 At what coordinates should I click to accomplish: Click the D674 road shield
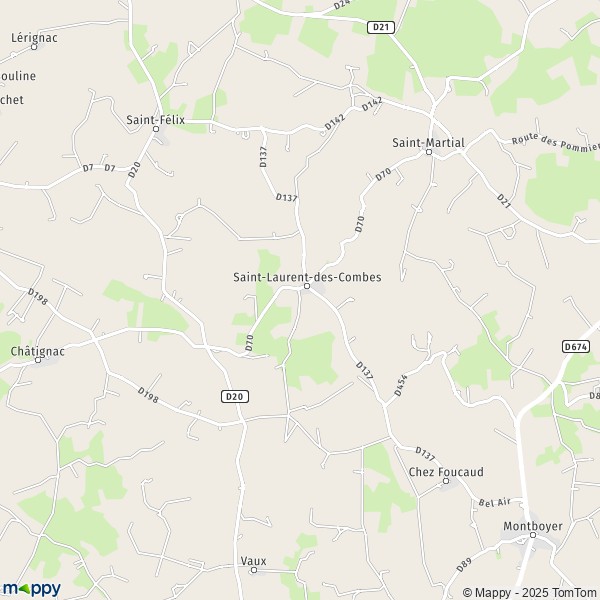tap(576, 347)
